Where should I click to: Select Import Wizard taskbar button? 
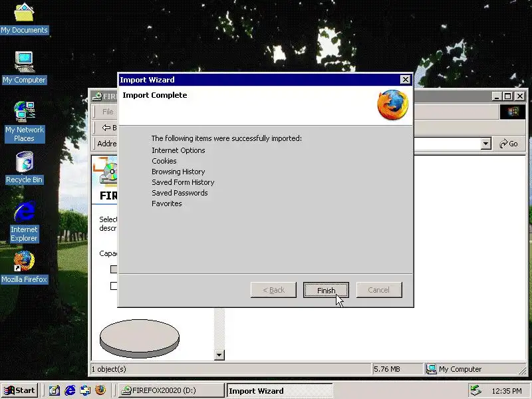pyautogui.click(x=279, y=390)
